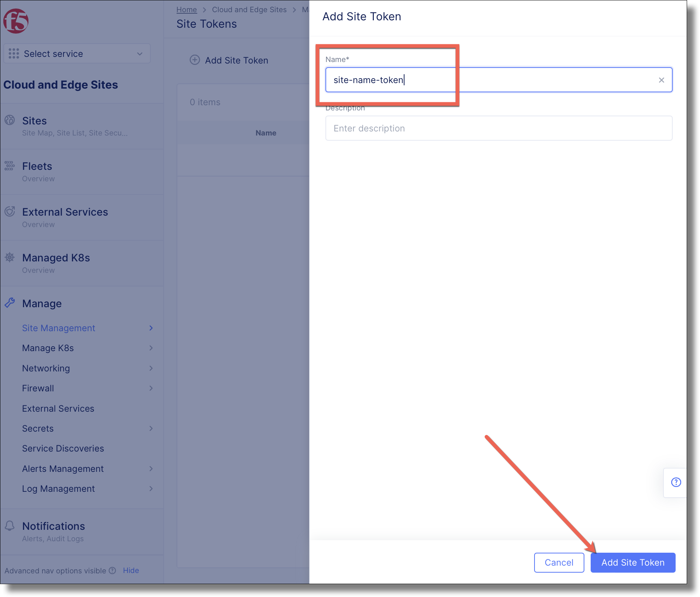Click the 0 items count text

[x=205, y=103]
